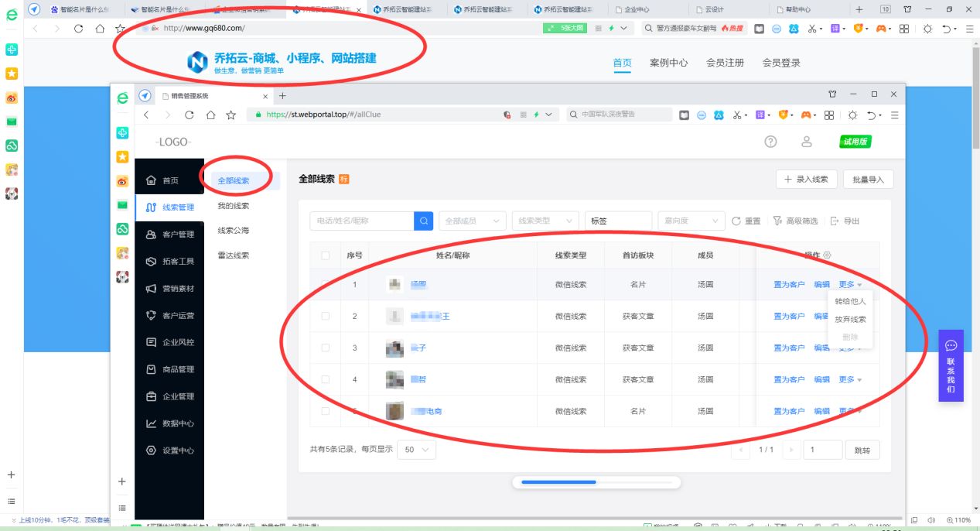Select 转给他人 from the 更多 menu
The height and width of the screenshot is (531, 980).
click(x=851, y=300)
